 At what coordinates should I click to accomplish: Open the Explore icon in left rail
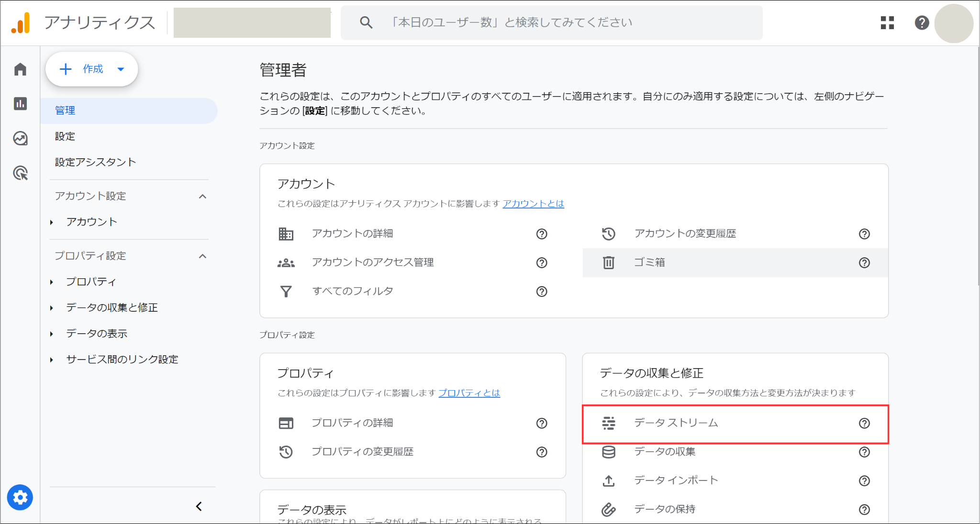pos(20,139)
